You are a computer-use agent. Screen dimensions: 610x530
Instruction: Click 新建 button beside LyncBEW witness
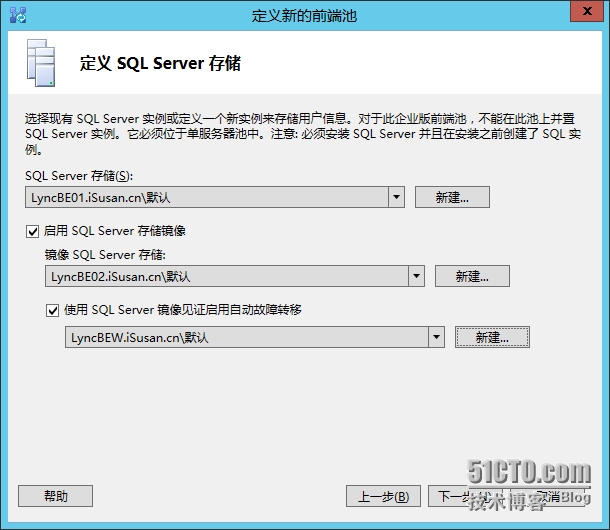pyautogui.click(x=492, y=337)
